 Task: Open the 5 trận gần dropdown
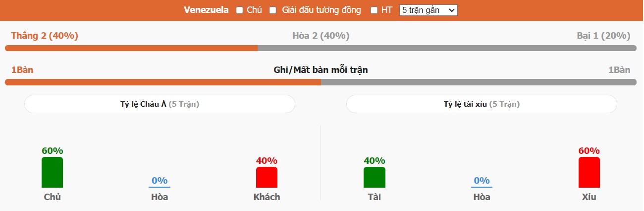point(429,10)
